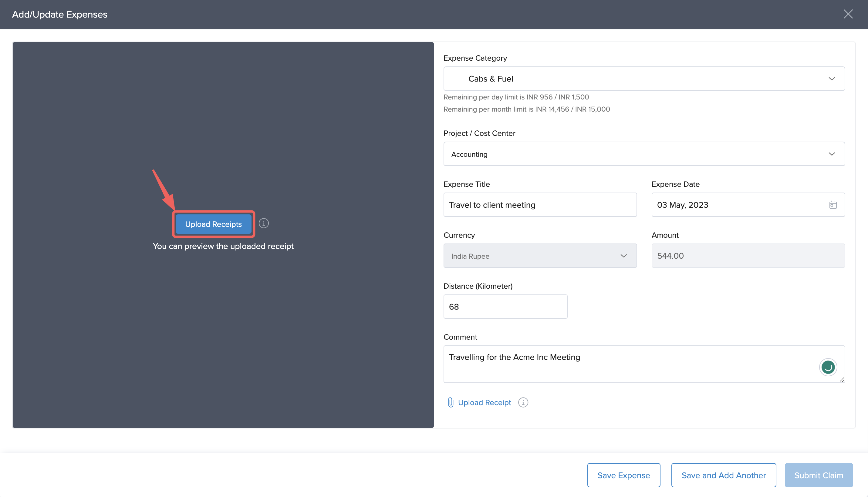The width and height of the screenshot is (868, 497).
Task: Click the Comment box resize handle
Action: 842,380
